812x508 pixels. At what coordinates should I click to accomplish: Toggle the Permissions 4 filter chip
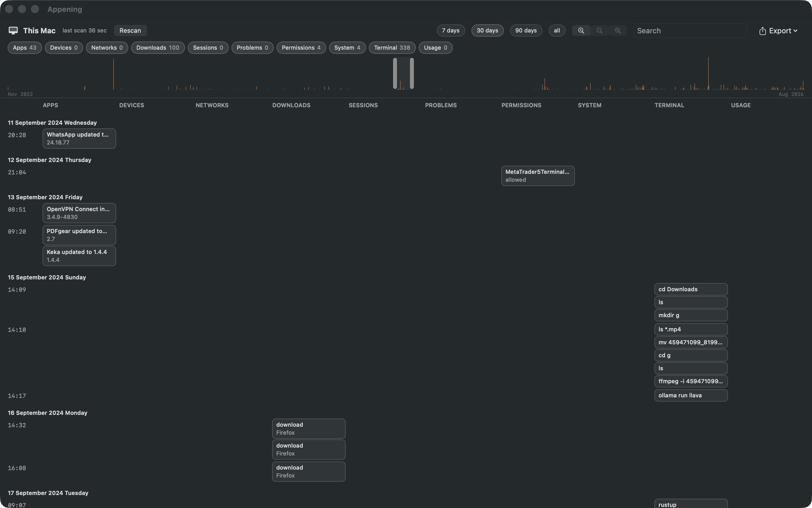coord(301,48)
